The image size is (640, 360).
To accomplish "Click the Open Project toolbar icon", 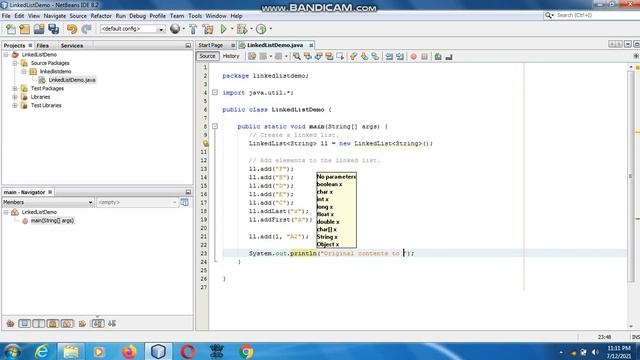I will (x=39, y=29).
